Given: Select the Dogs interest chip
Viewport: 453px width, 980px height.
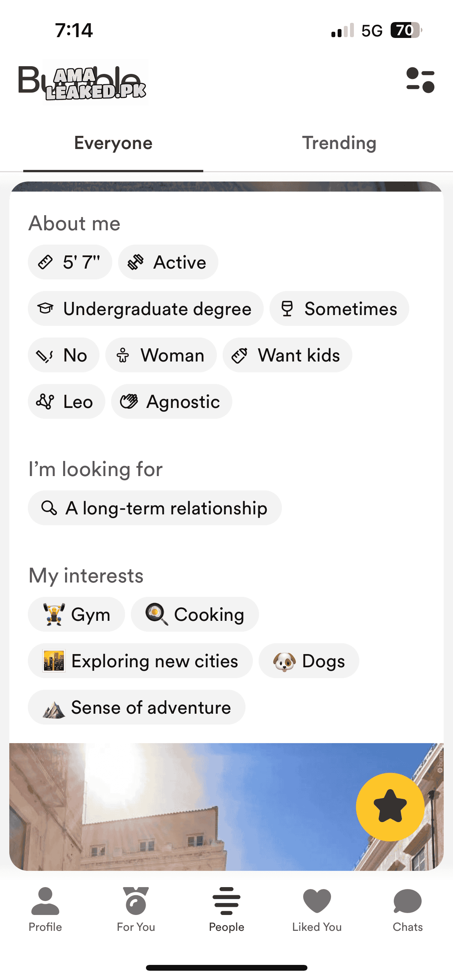Looking at the screenshot, I should [309, 661].
